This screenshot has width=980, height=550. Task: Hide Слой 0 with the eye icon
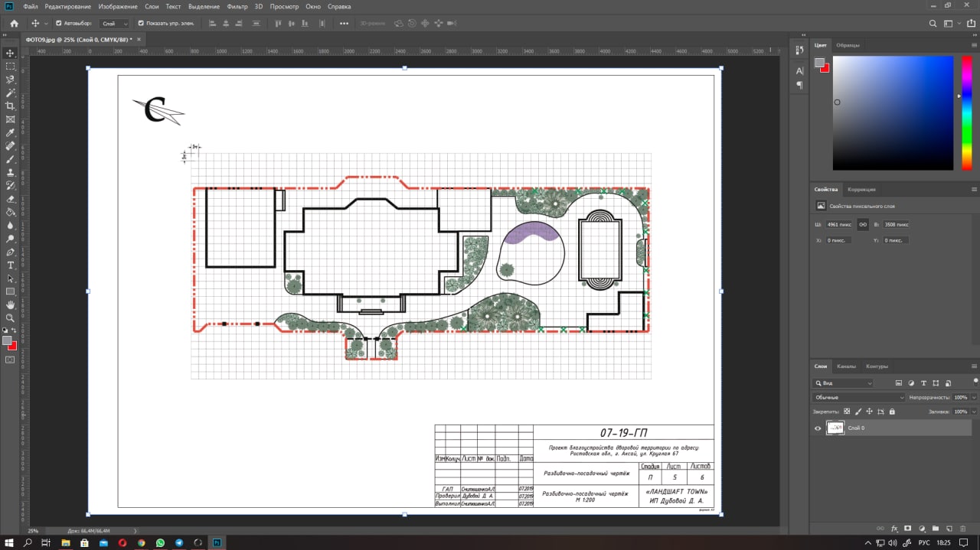tap(818, 428)
